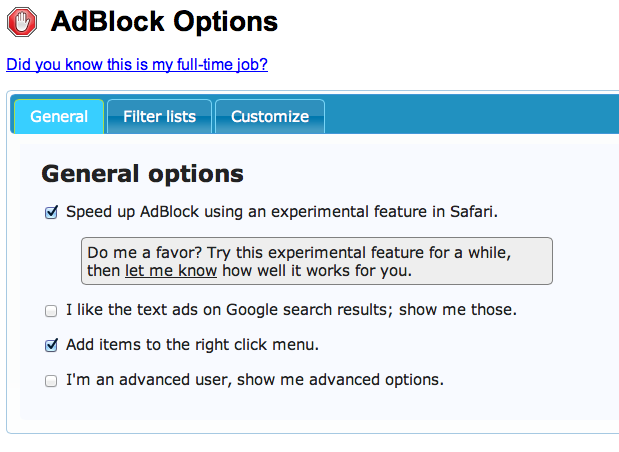Click empty blue tab bar area beside Customize

pyautogui.click(x=472, y=114)
